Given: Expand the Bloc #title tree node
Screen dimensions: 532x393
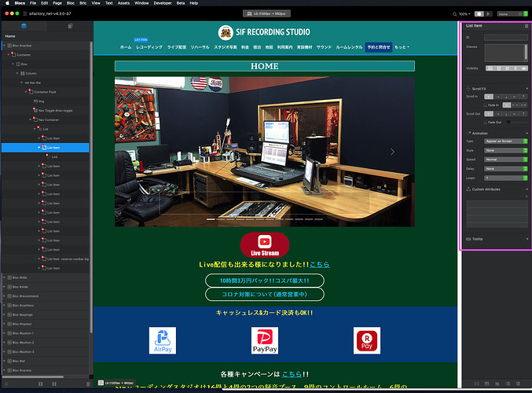Looking at the screenshot, I should (4, 277).
